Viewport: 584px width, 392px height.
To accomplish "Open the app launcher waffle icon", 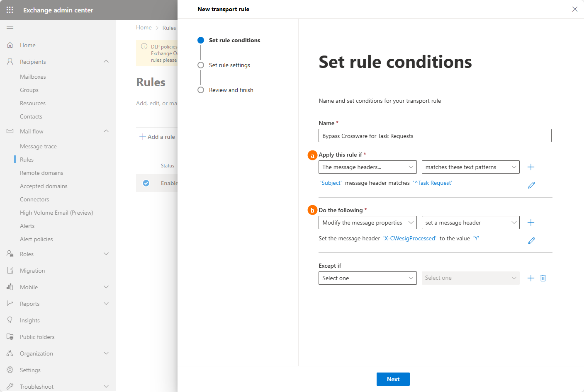I will (10, 10).
